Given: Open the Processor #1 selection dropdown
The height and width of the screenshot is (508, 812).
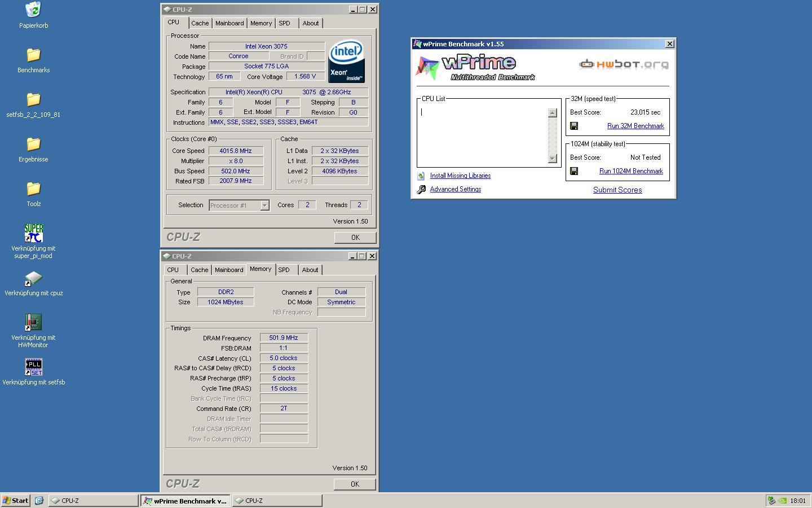Looking at the screenshot, I should [x=264, y=205].
